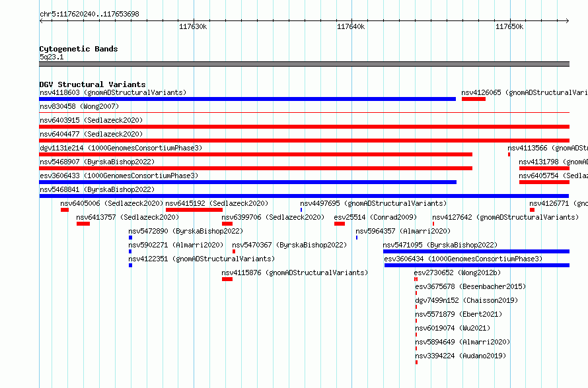Click the chr5:117620240..117653698 coordinates label
This screenshot has height=388, width=588.
(89, 14)
